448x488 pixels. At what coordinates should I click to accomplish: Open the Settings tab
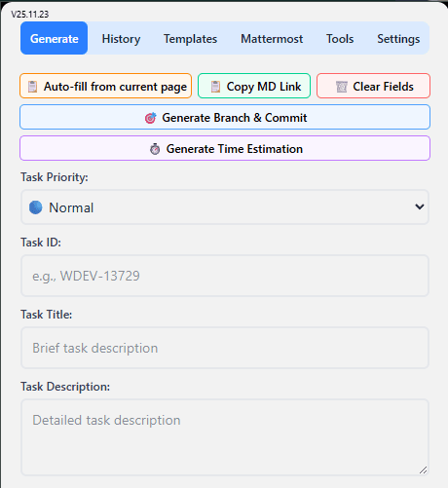398,39
